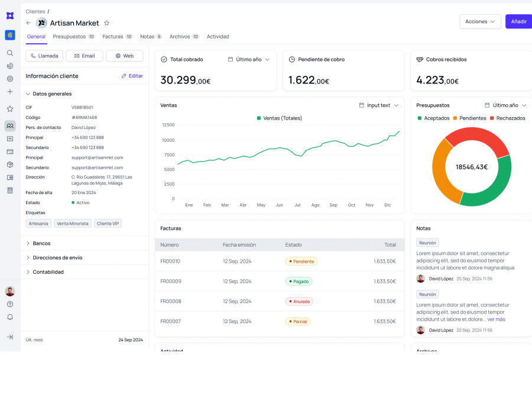Open the Input text dropdown in Ventas
The height and width of the screenshot is (397, 532).
pos(379,105)
